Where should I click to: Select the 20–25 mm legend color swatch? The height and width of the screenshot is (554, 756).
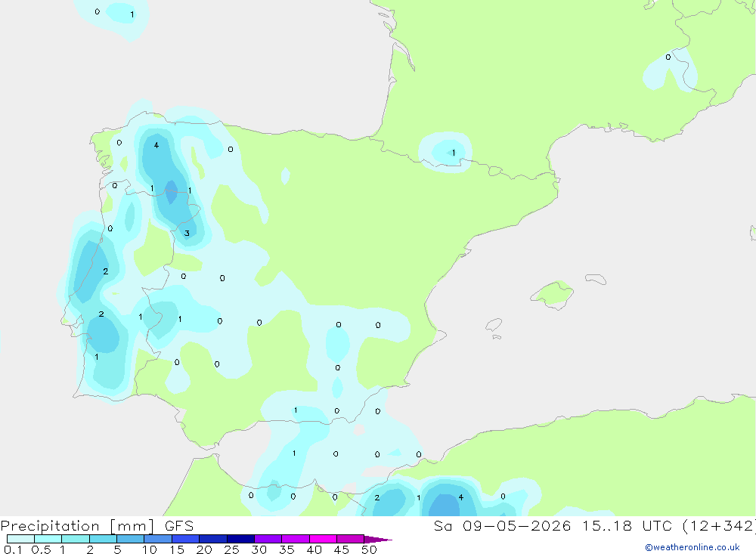[x=212, y=539]
